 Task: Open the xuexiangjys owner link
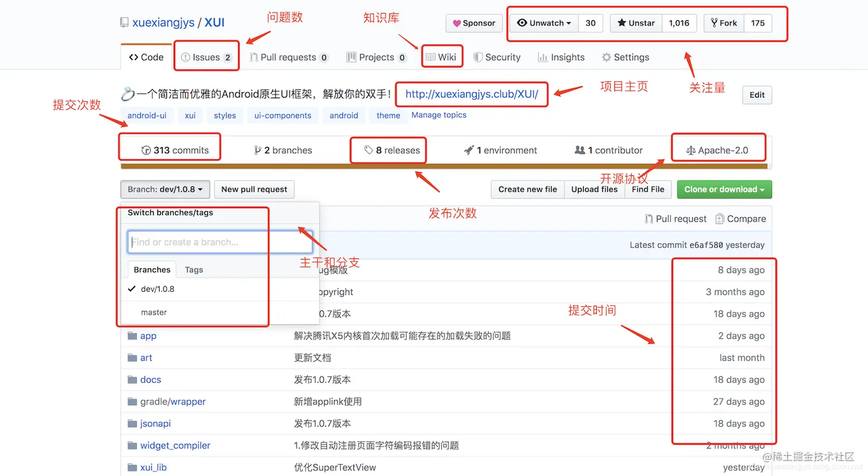(164, 22)
